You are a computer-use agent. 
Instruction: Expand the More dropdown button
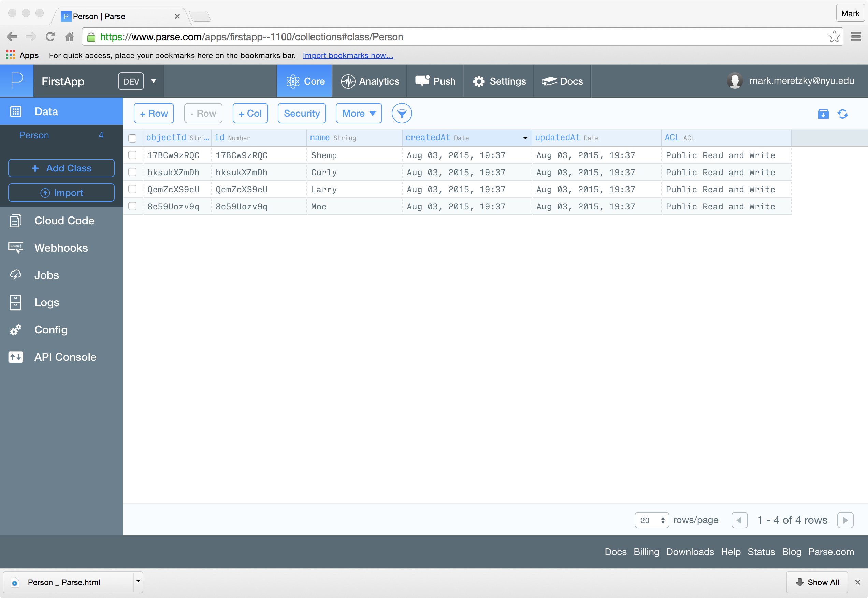[359, 114]
